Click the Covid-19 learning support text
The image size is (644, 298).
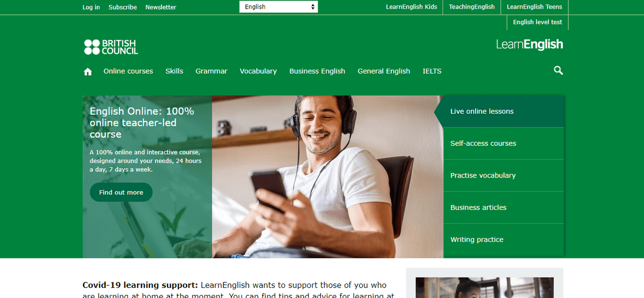pos(141,285)
